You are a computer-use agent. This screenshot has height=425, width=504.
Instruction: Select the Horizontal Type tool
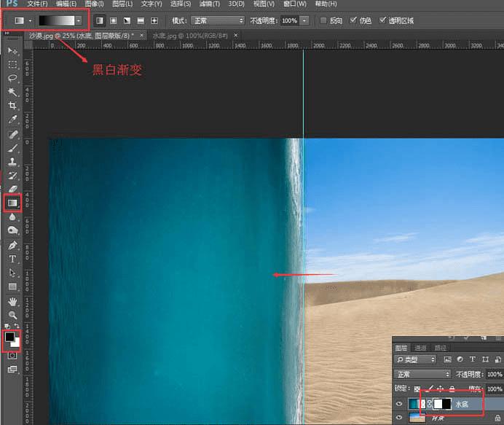click(12, 259)
